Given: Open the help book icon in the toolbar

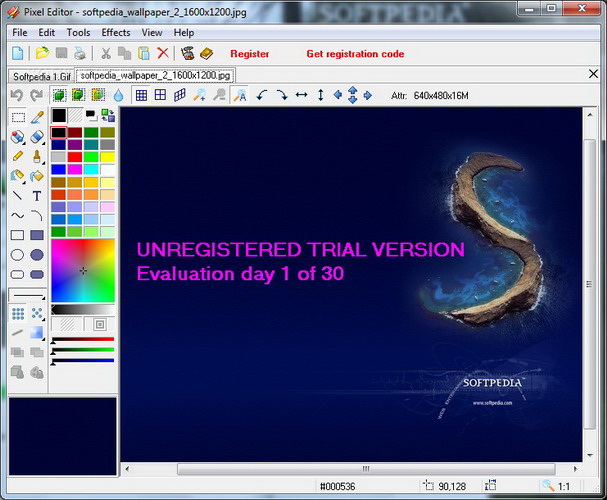Looking at the screenshot, I should click(206, 53).
